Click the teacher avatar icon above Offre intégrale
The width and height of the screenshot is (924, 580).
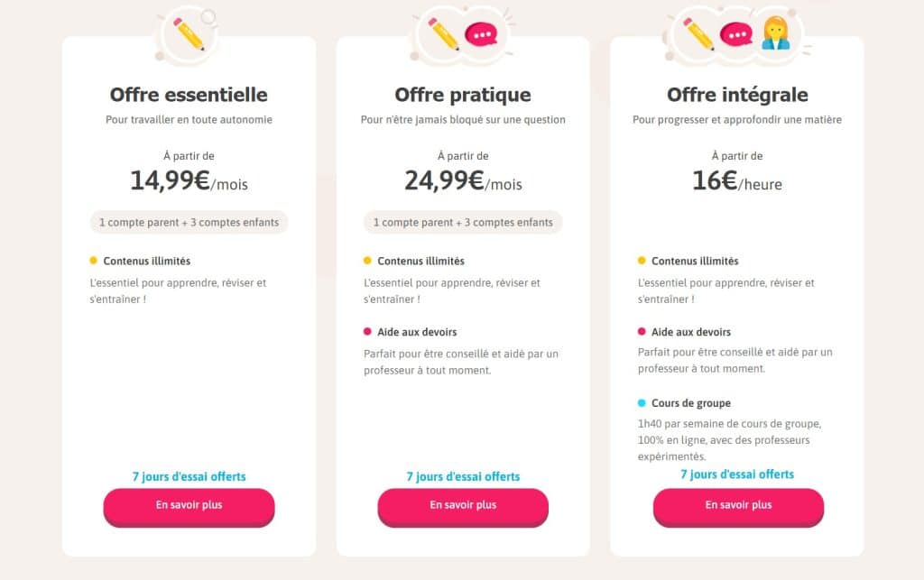pos(775,33)
